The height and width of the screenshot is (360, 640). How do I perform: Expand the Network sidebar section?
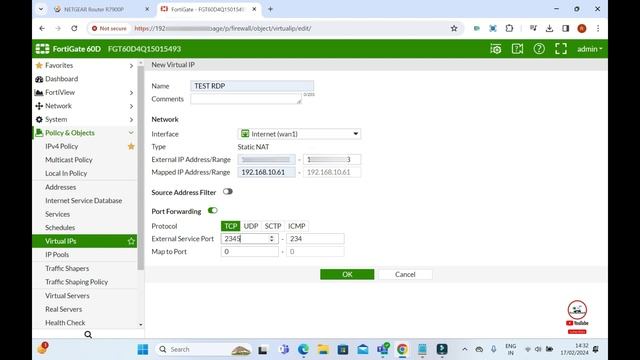(x=85, y=106)
